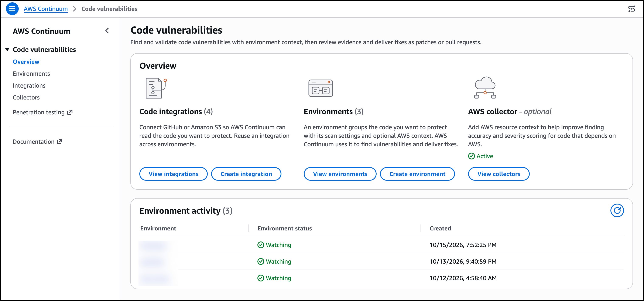Open the settings preferences icon at top right
The width and height of the screenshot is (644, 301).
click(x=631, y=9)
